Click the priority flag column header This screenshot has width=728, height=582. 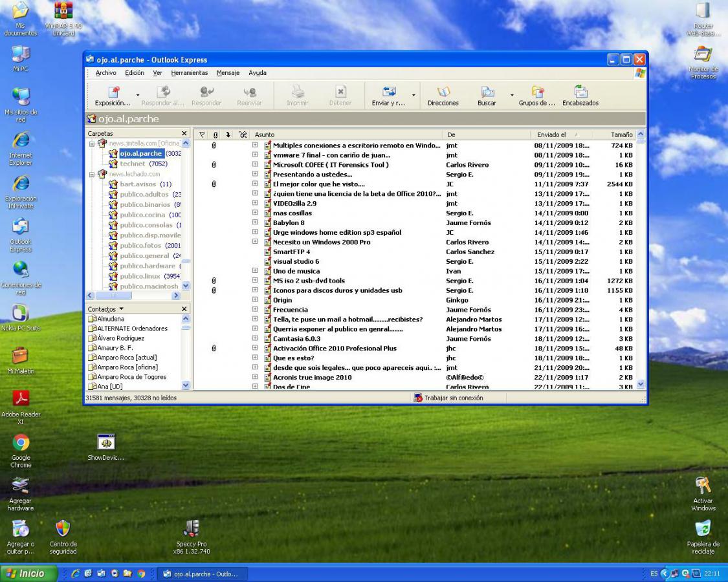pyautogui.click(x=201, y=135)
